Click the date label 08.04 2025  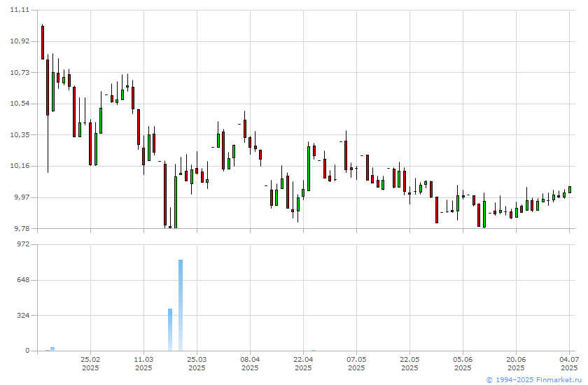click(250, 363)
